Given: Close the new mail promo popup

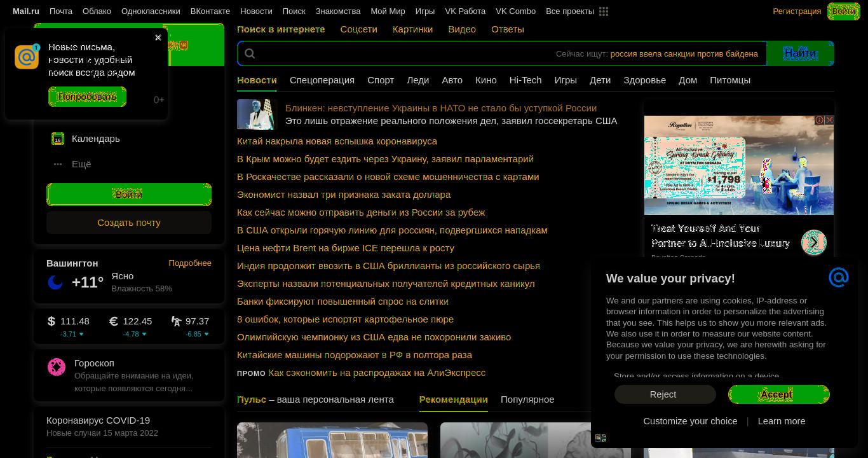Looking at the screenshot, I should point(158,38).
